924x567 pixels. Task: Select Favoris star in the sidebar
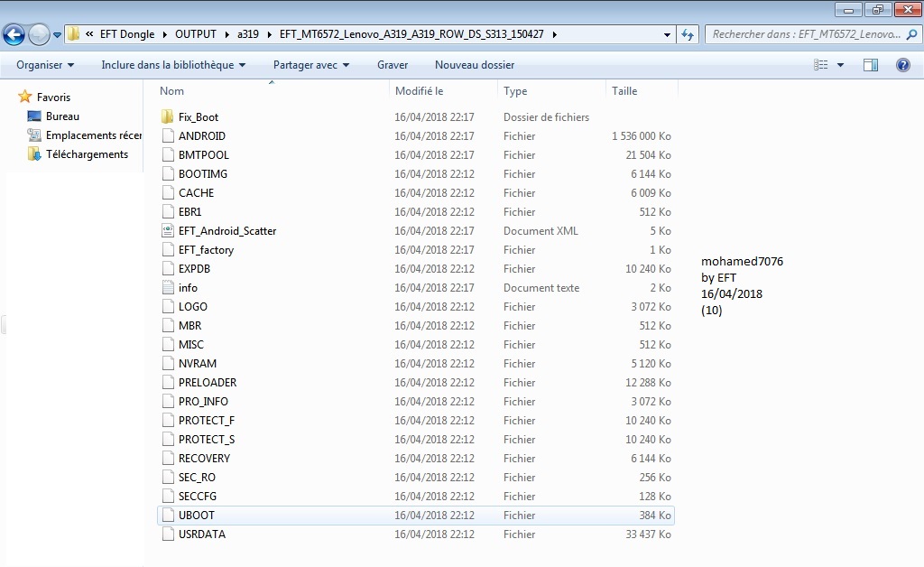[x=24, y=97]
